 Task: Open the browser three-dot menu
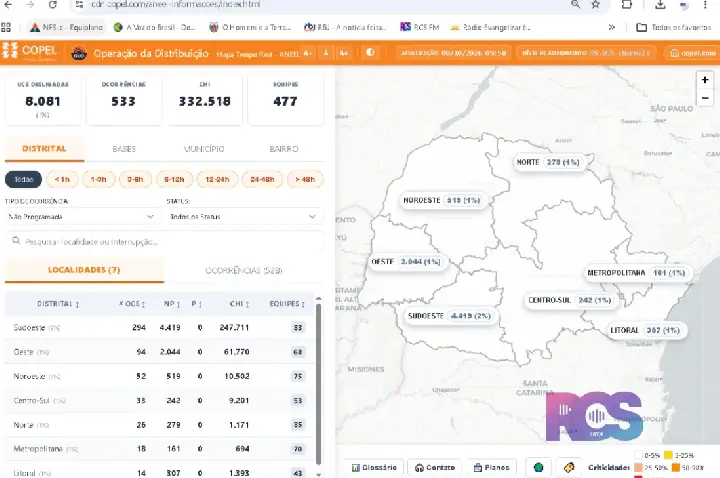pos(705,5)
